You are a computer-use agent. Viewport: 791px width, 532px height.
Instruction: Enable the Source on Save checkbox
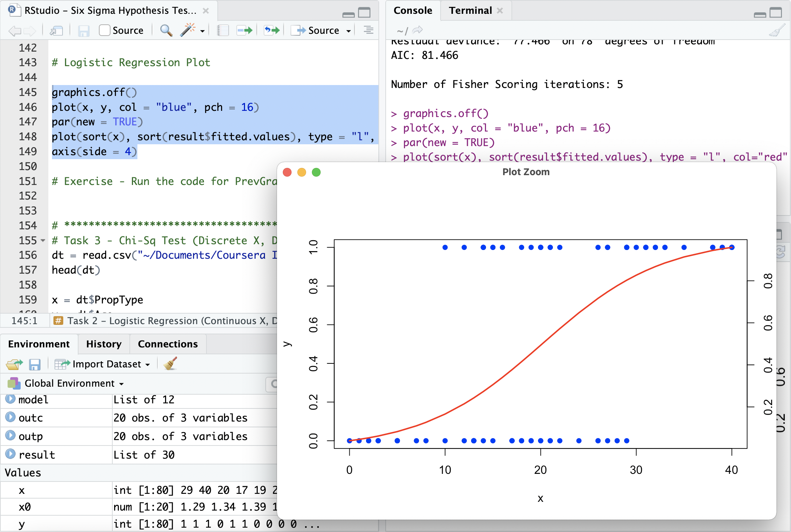pyautogui.click(x=104, y=30)
